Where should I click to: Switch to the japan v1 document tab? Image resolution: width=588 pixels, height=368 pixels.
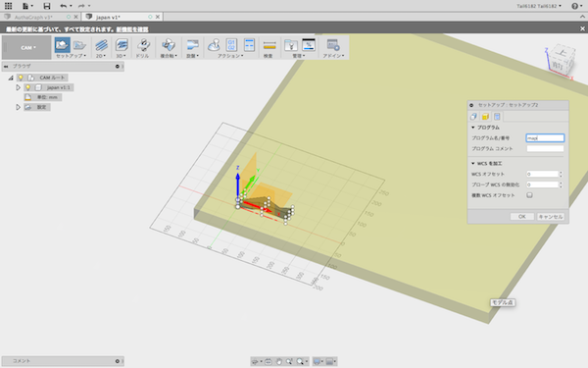108,17
